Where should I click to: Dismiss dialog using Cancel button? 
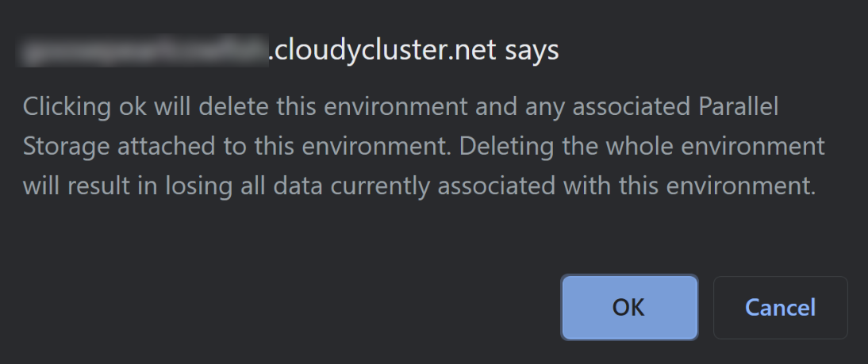coord(781,308)
